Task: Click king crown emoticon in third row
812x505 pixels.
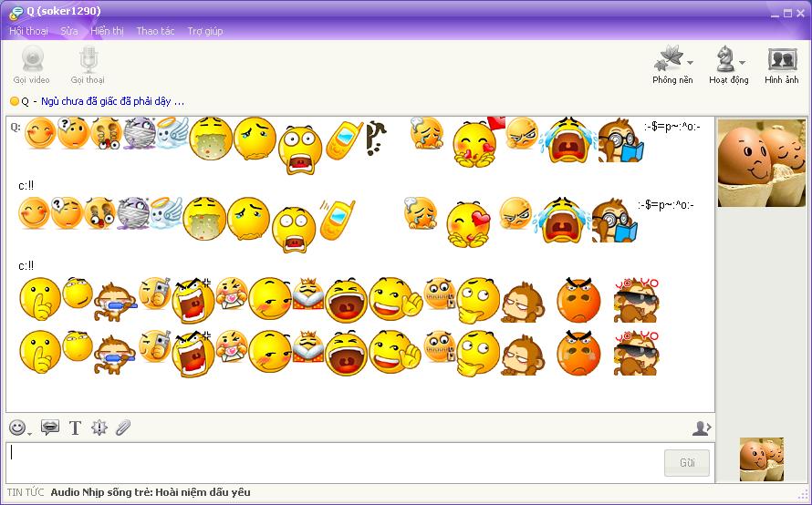Action: click(308, 294)
